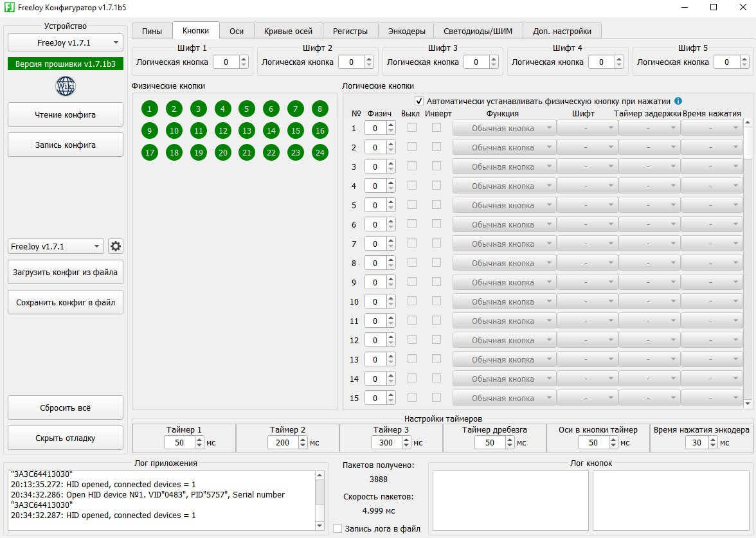Click physical button indicator 2
Screen dimensions: 756x538
tap(174, 109)
